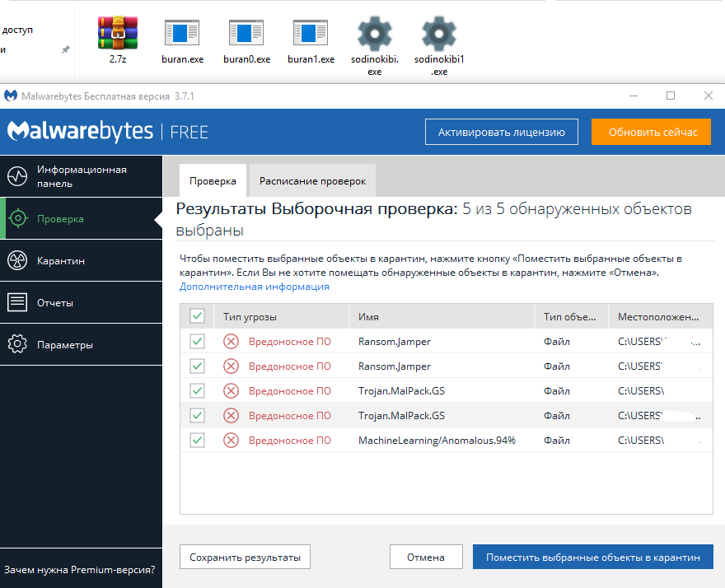Click the Malwarebytes title bar logo icon
Image resolution: width=725 pixels, height=588 pixels.
[x=11, y=96]
